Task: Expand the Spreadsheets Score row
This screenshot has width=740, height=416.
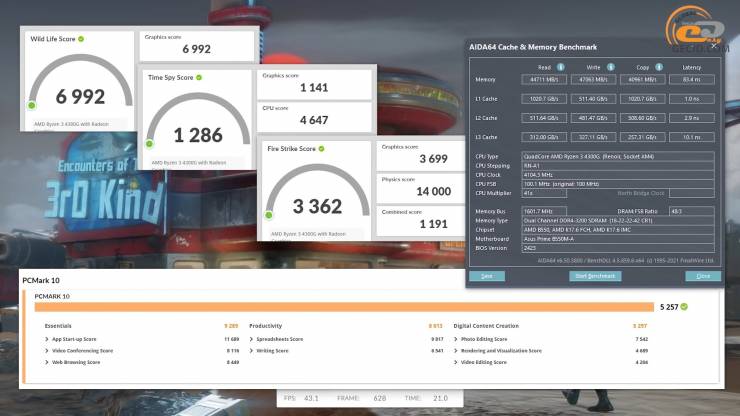Action: (x=251, y=339)
